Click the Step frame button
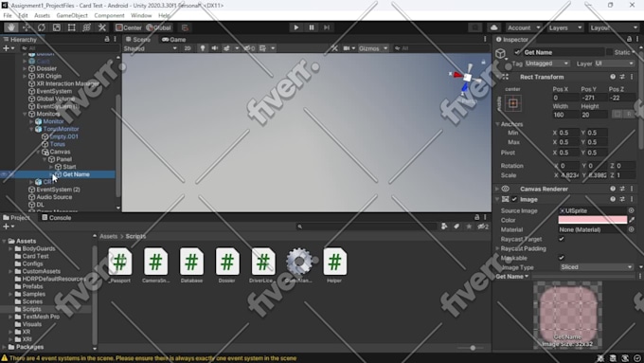 327,27
